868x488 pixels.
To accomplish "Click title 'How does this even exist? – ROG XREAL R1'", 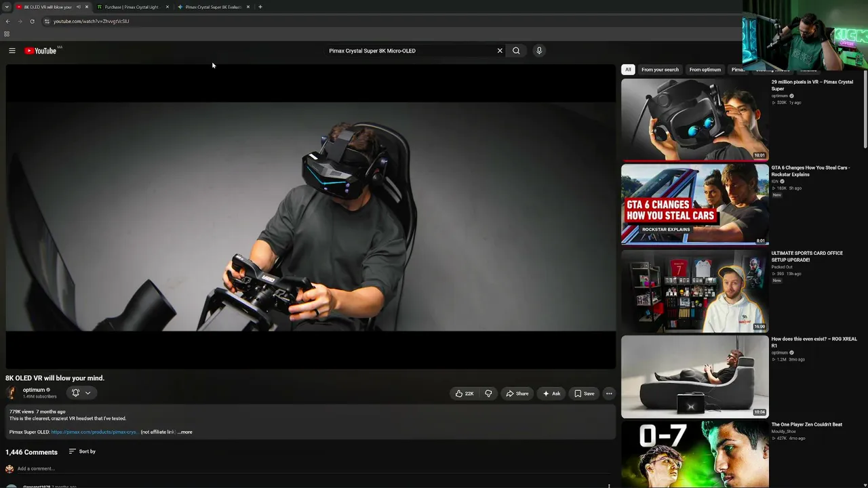I will (x=814, y=342).
